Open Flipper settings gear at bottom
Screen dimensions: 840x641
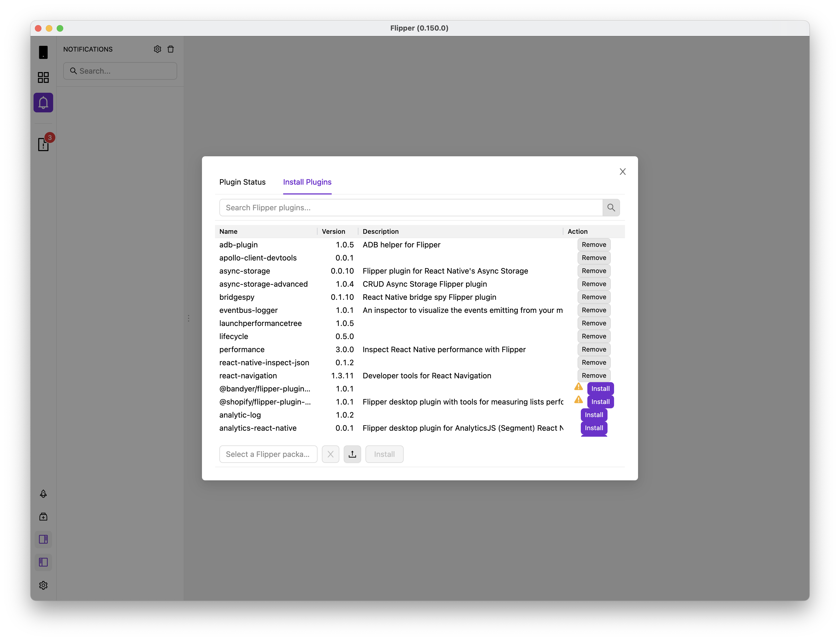coord(43,585)
